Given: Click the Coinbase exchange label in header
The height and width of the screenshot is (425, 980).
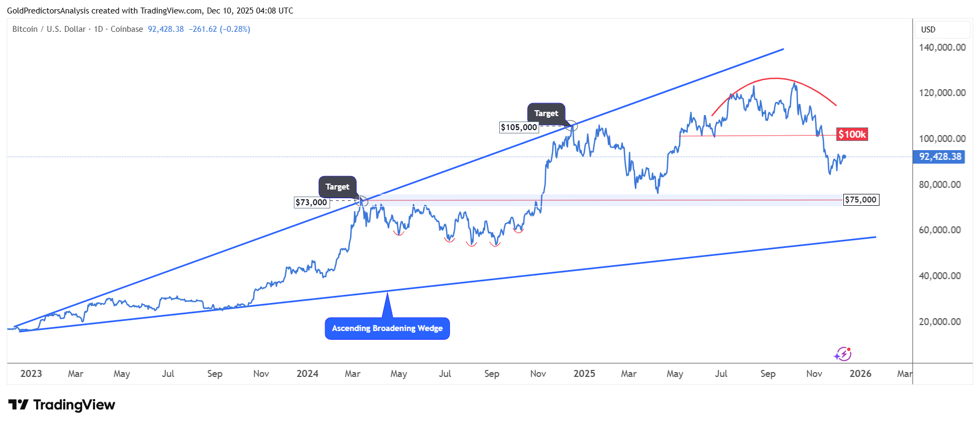Looking at the screenshot, I should 127,29.
